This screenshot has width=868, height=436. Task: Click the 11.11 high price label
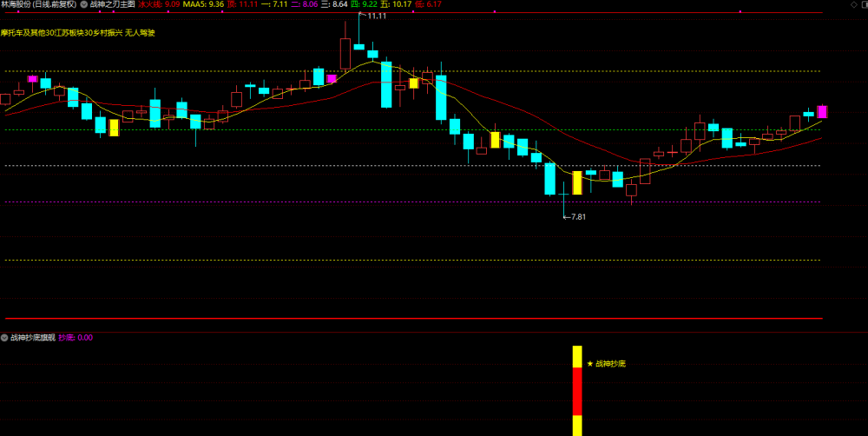[377, 16]
